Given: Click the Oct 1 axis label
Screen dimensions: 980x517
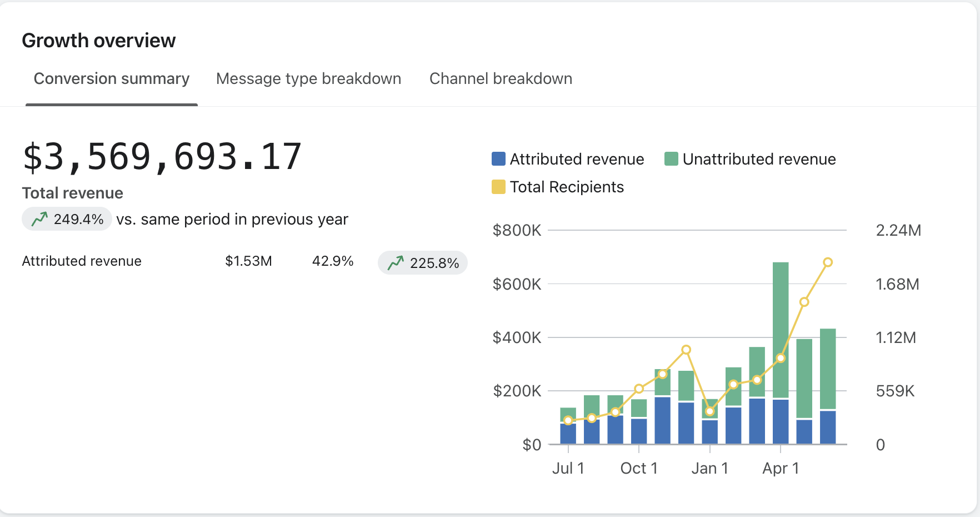Looking at the screenshot, I should (x=639, y=468).
